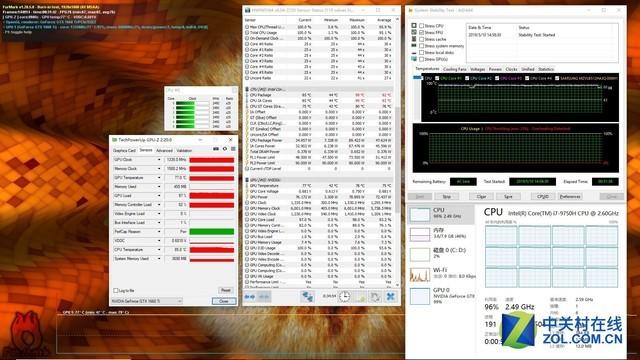This screenshot has width=640, height=360.
Task: Open the Cooling Fans tab
Action: coord(454,69)
